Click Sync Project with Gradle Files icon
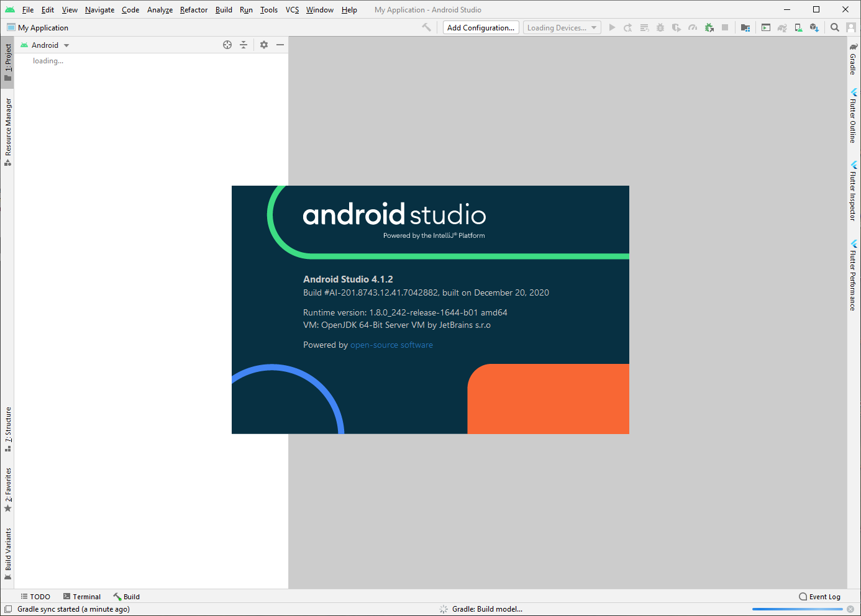The width and height of the screenshot is (861, 616). click(x=782, y=27)
